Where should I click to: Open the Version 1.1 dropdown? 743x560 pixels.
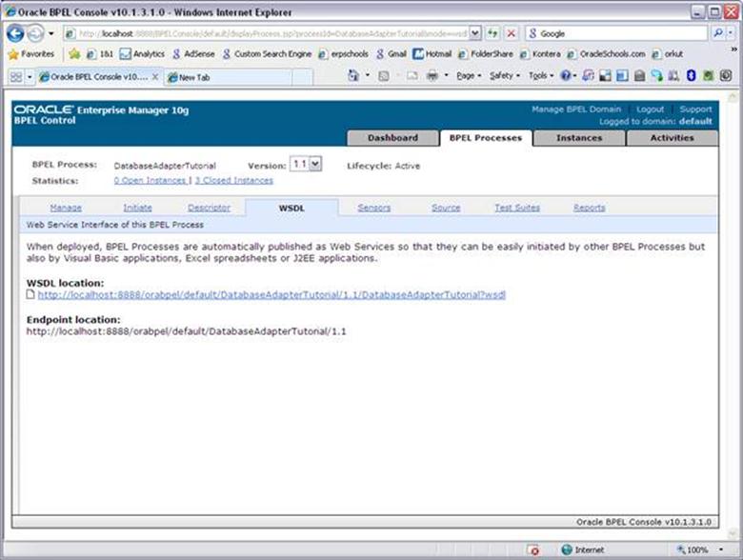click(x=306, y=164)
